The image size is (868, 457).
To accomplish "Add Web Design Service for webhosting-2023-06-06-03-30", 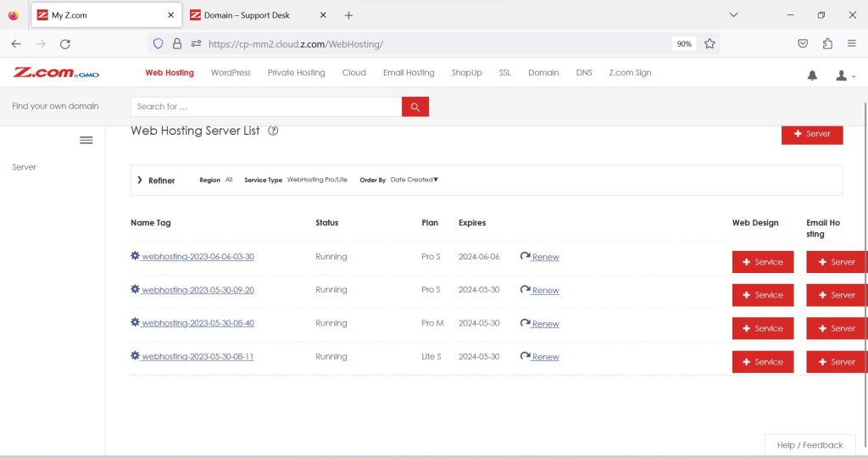I will click(763, 262).
